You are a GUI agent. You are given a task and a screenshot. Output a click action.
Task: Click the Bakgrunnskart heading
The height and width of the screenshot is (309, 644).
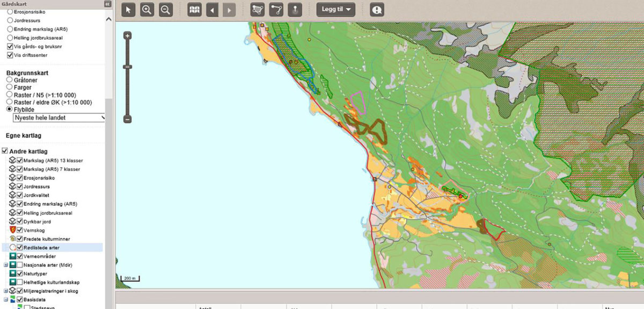[27, 73]
